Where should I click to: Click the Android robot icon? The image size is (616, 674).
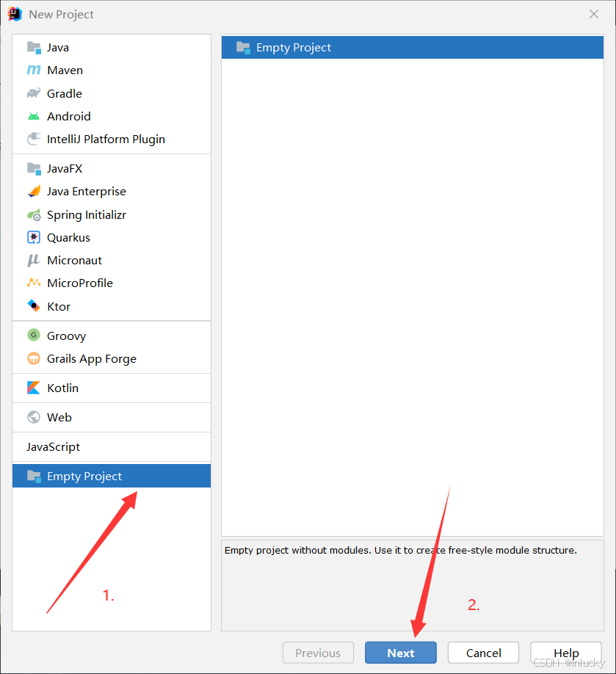34,117
